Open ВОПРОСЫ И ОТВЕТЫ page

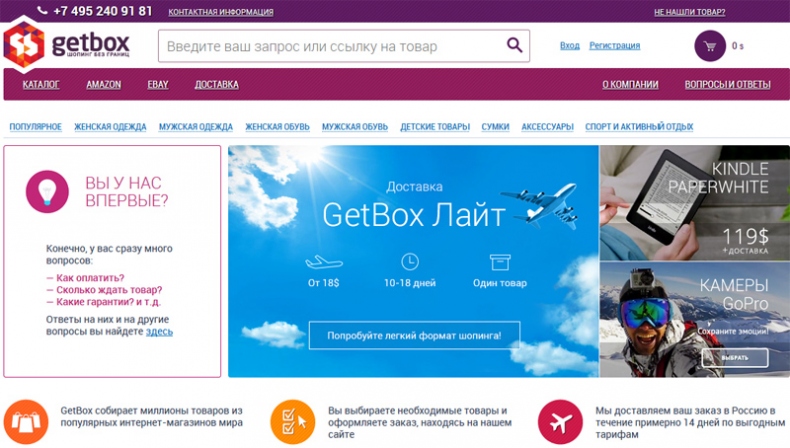[728, 85]
